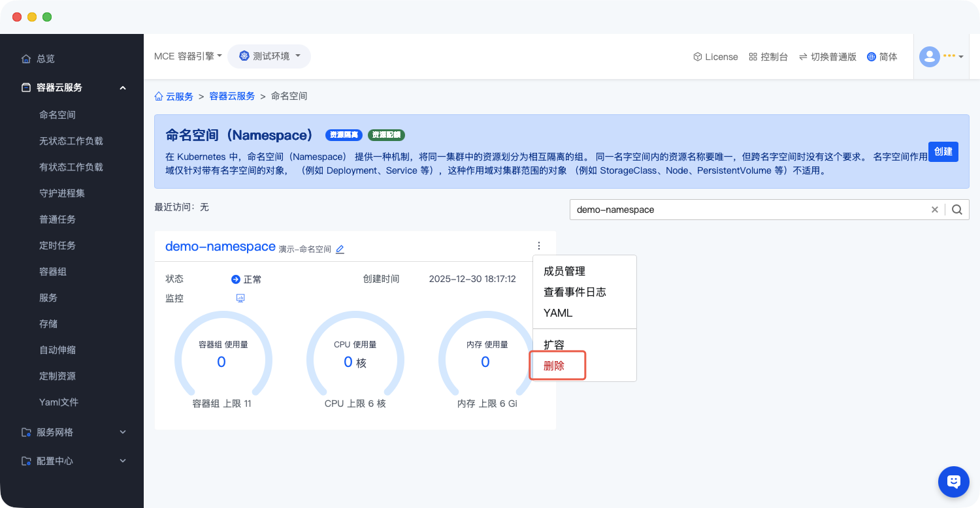Click the search magnifier icon
The image size is (980, 508).
tap(957, 210)
